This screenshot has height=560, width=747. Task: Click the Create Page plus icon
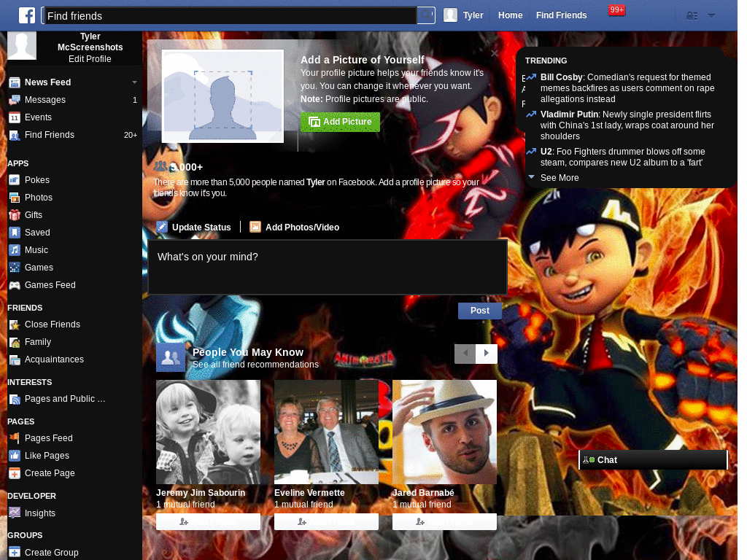[15, 473]
